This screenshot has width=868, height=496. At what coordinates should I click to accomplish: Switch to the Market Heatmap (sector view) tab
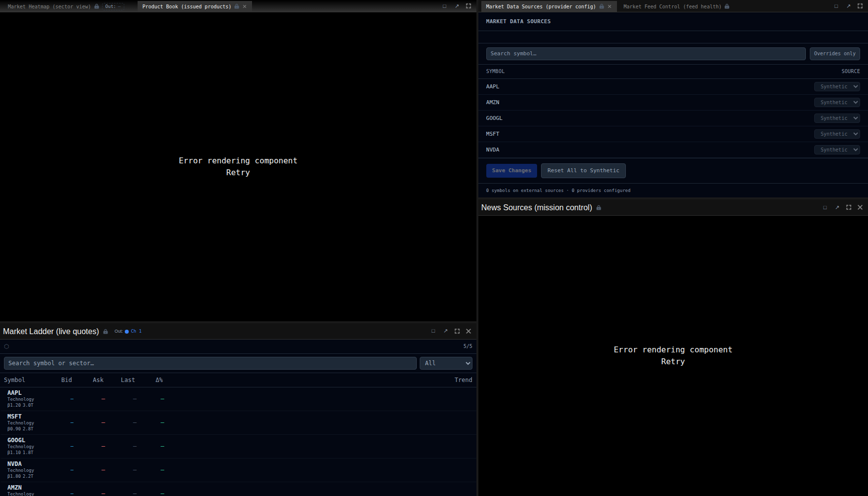49,6
